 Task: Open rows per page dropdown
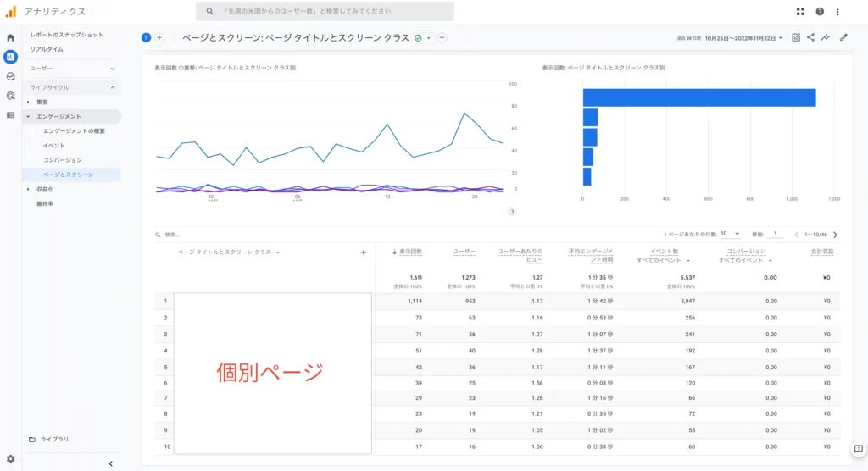730,234
